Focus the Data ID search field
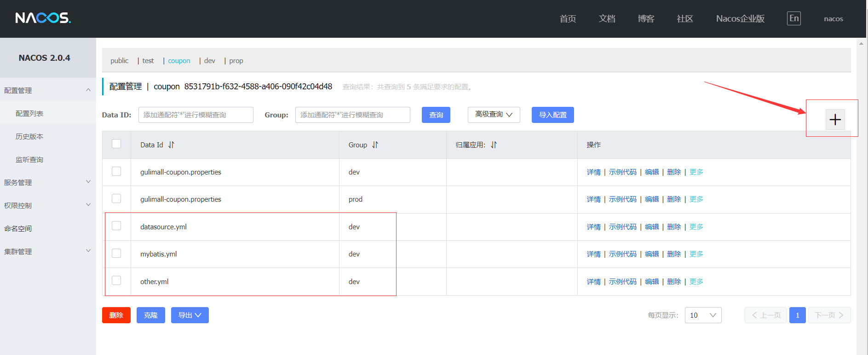868x355 pixels. coord(195,115)
